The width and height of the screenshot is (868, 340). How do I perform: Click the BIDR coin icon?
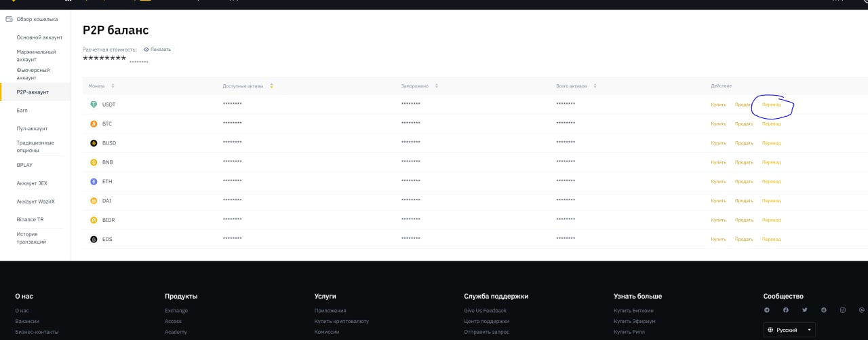click(94, 220)
